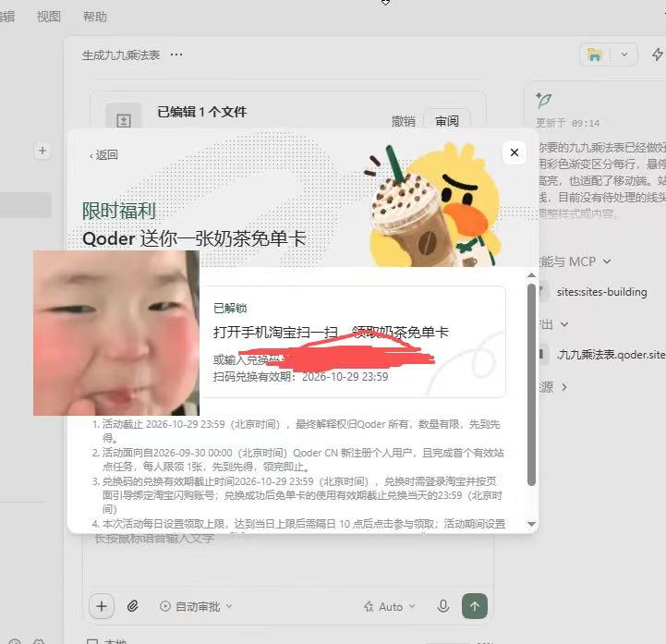The image size is (666, 644).
Task: Click rule 3 text about 兑换码的兑换有效期
Action: click(298, 495)
